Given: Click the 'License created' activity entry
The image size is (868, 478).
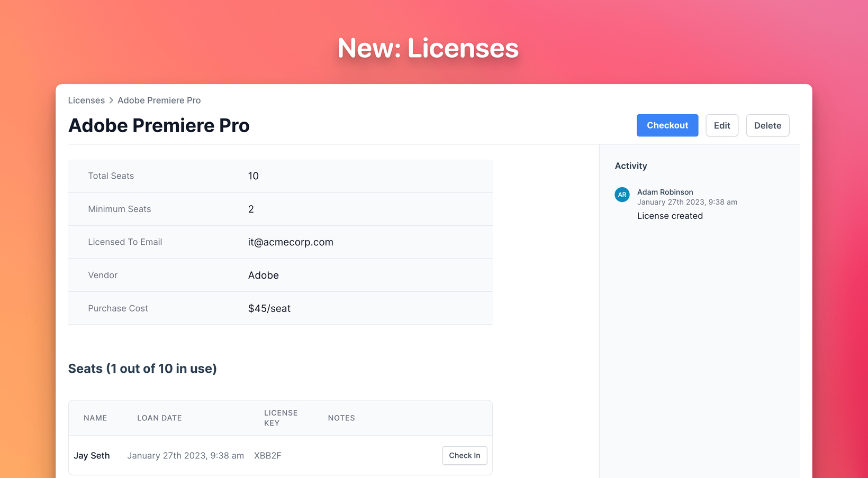Looking at the screenshot, I should pyautogui.click(x=670, y=216).
